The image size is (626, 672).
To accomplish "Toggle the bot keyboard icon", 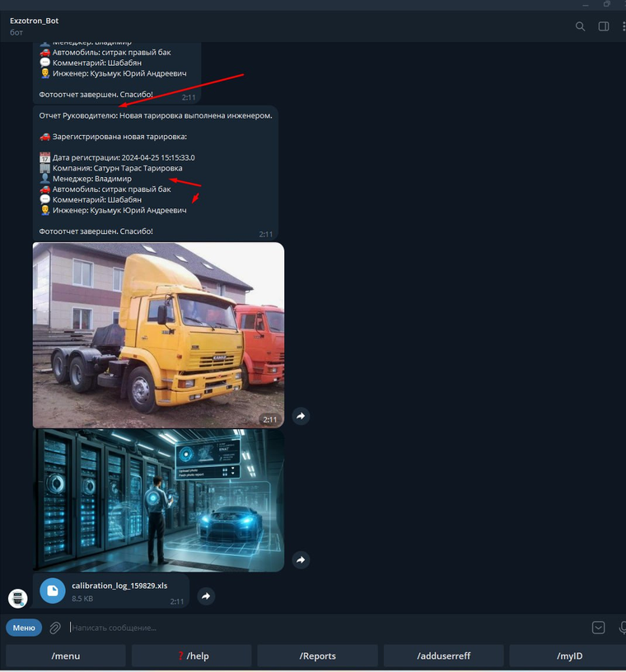I will coord(599,628).
